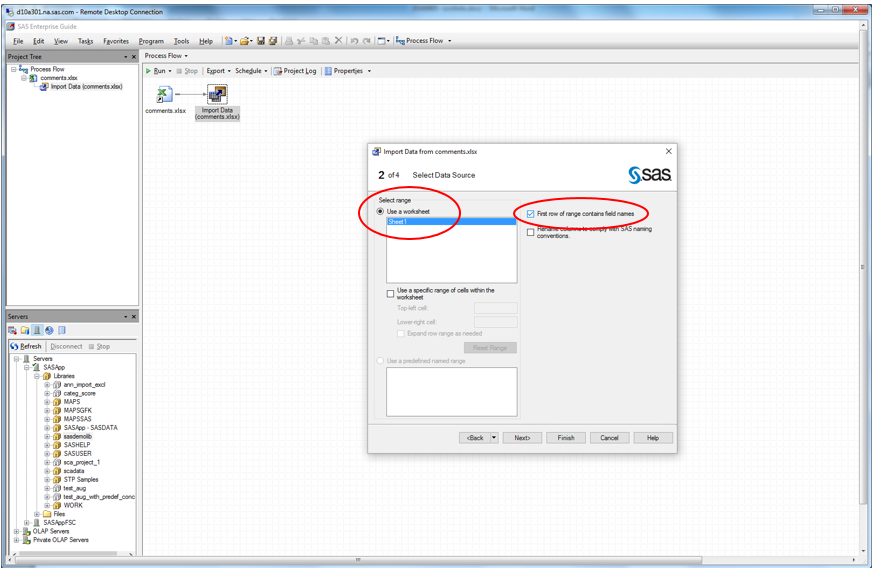This screenshot has height=568, width=874.
Task: Collapse the Libraries tree node
Action: click(36, 376)
